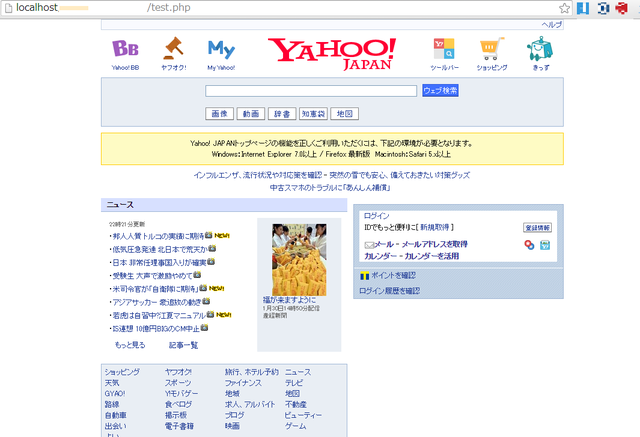Open カレンダーを活用 link
This screenshot has width=640, height=437.
(x=431, y=256)
